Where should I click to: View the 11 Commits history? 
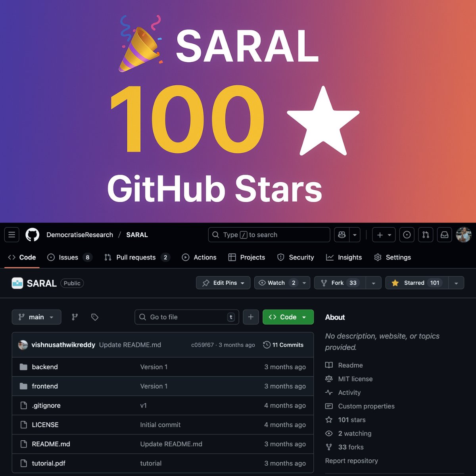pos(283,345)
